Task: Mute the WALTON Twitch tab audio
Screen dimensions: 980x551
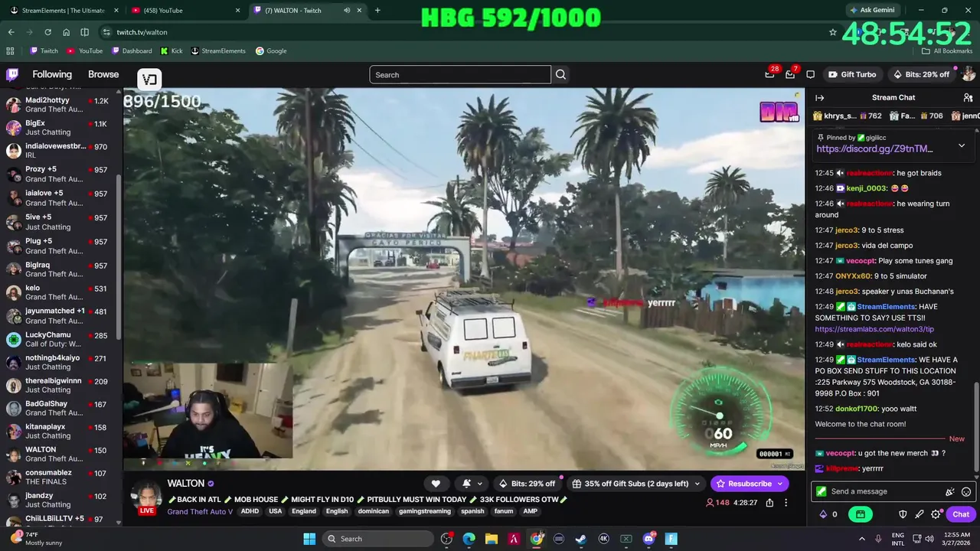Action: tap(347, 11)
